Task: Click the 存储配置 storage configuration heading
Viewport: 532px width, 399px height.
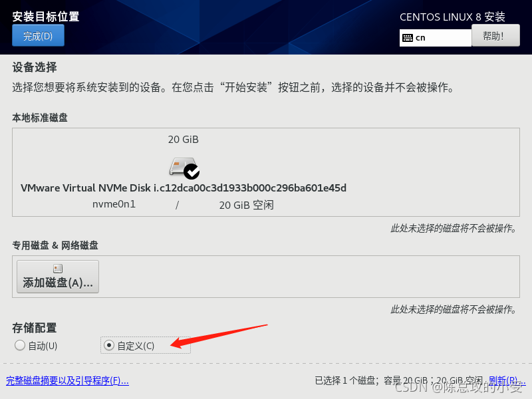Action: point(35,328)
